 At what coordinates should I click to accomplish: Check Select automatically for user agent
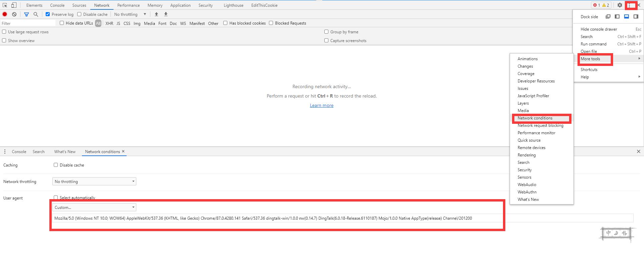click(x=56, y=197)
